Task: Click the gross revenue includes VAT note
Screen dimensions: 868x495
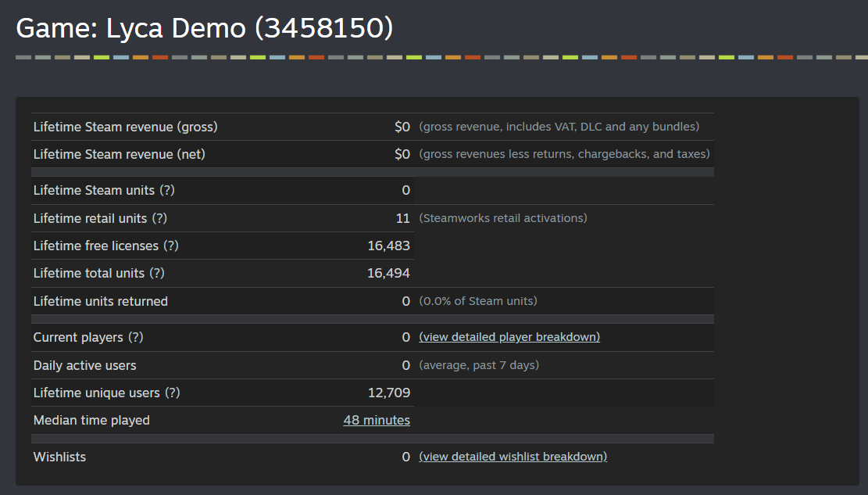Action: point(559,127)
